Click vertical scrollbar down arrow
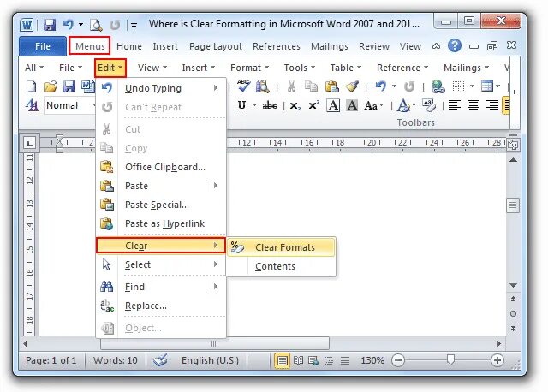This screenshot has height=392, width=548. (513, 285)
